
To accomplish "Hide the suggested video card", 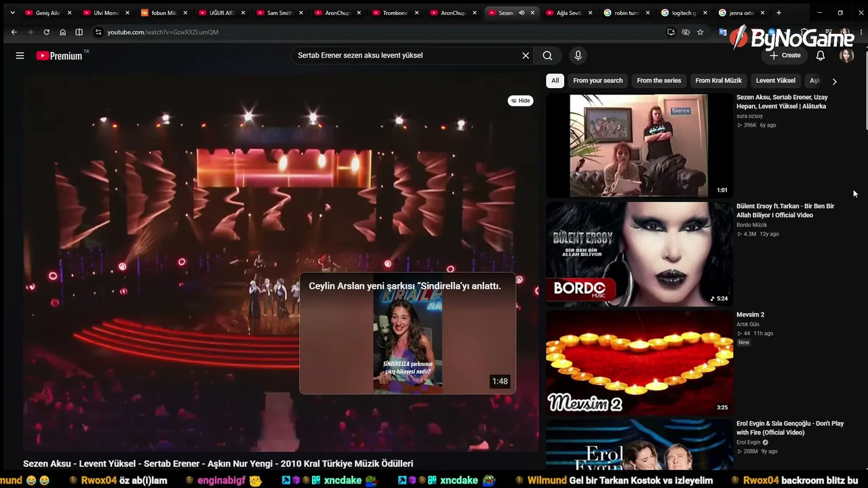I will (521, 100).
